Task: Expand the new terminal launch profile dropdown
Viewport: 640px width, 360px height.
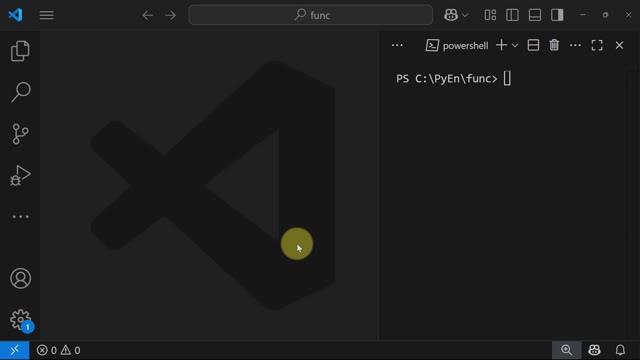Action: (515, 45)
